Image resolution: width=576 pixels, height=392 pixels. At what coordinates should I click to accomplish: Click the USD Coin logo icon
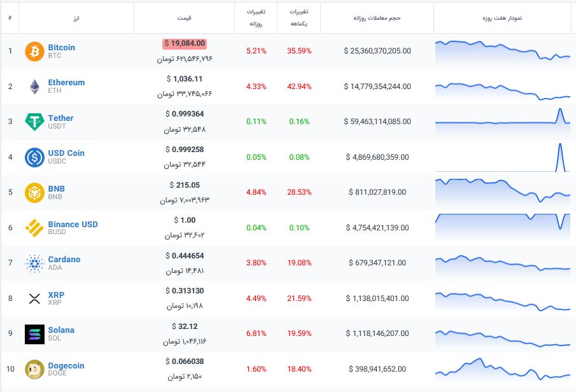(x=34, y=157)
